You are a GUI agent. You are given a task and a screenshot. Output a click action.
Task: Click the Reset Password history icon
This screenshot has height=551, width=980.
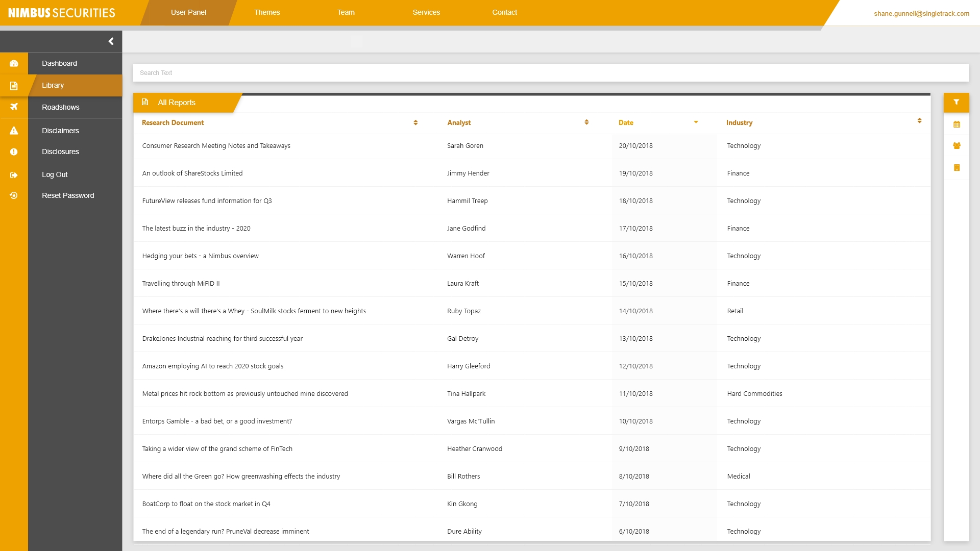point(14,195)
